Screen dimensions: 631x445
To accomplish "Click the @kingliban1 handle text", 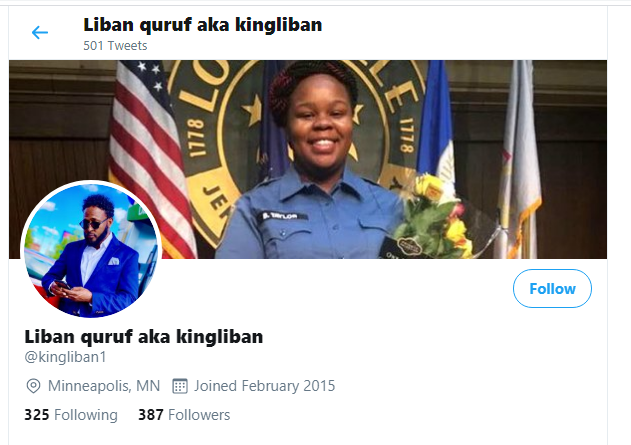I will coord(65,357).
